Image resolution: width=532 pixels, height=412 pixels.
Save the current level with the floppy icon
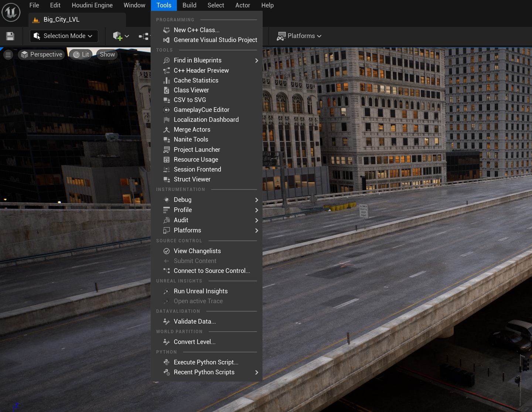point(10,36)
